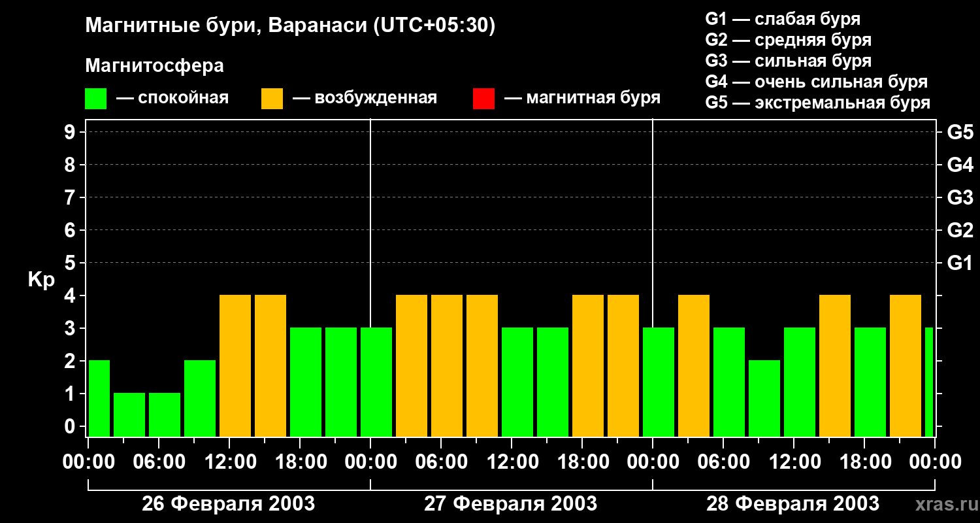The height and width of the screenshot is (523, 980).
Task: Click the standalone G2 storm-level axis label
Action: [x=960, y=230]
